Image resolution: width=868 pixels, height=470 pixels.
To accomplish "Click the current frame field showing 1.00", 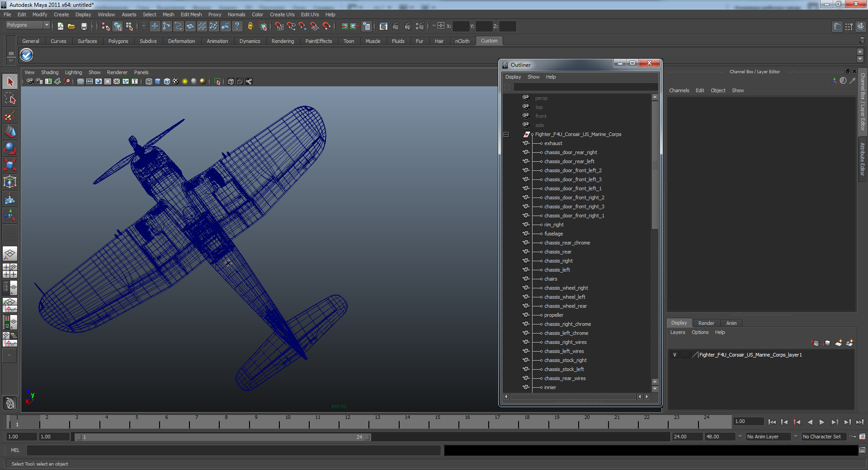I will pos(749,422).
